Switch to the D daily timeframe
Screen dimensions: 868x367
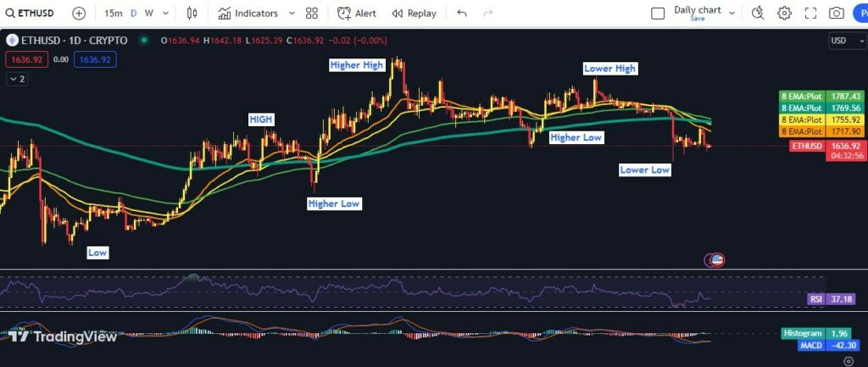click(133, 14)
